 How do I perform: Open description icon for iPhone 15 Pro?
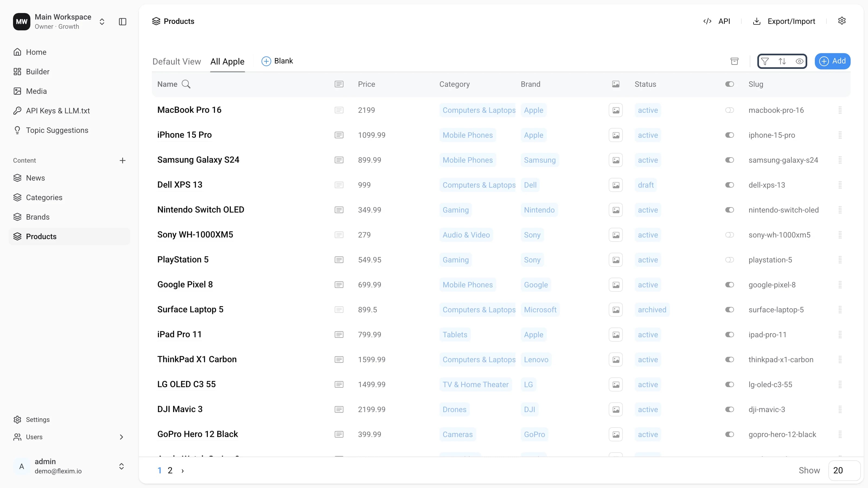(339, 135)
